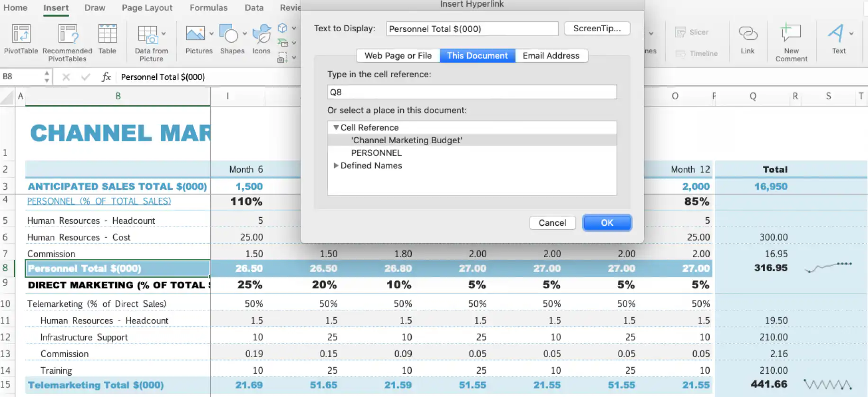
Task: Click OK in Insert Hyperlink dialog
Action: [x=607, y=223]
